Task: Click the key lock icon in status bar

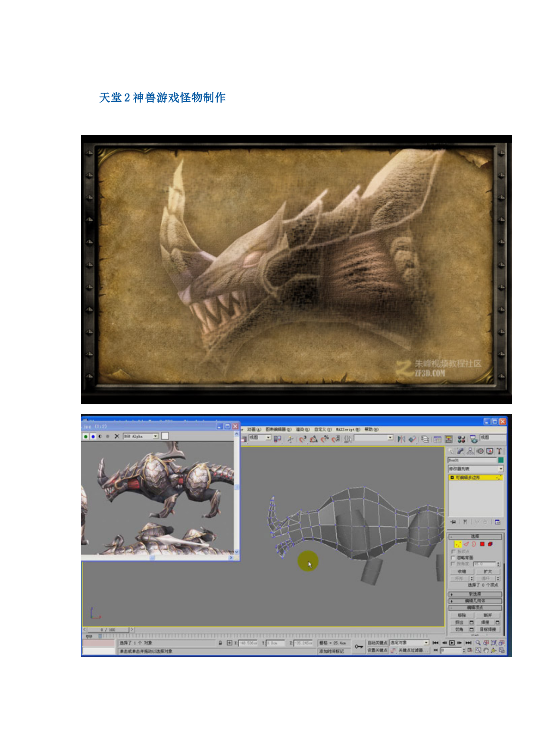Action: [x=358, y=646]
